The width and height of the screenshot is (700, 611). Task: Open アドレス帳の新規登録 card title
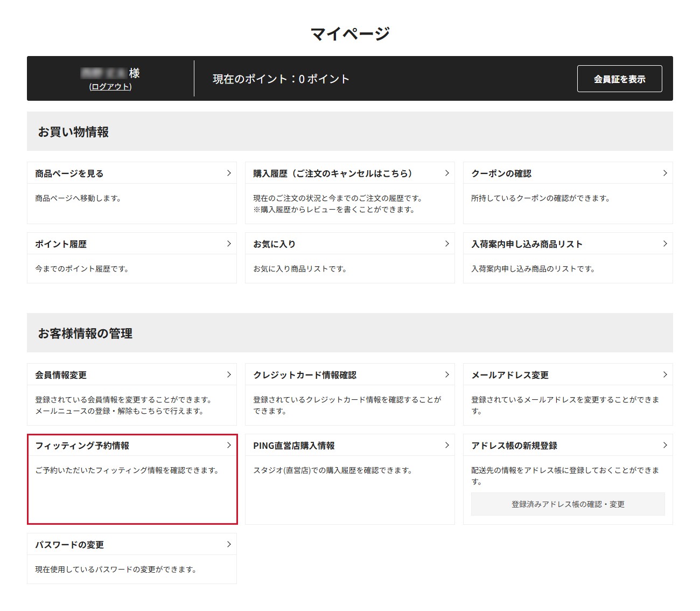[x=514, y=446]
